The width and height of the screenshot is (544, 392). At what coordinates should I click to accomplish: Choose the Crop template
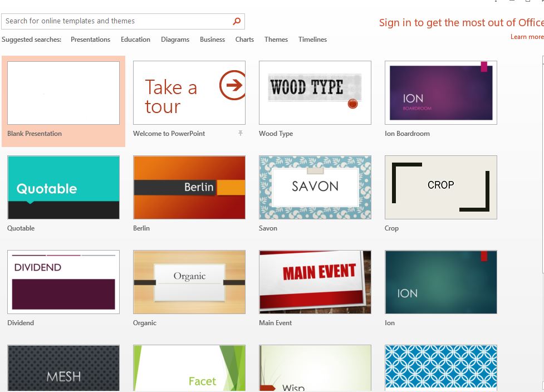[441, 187]
